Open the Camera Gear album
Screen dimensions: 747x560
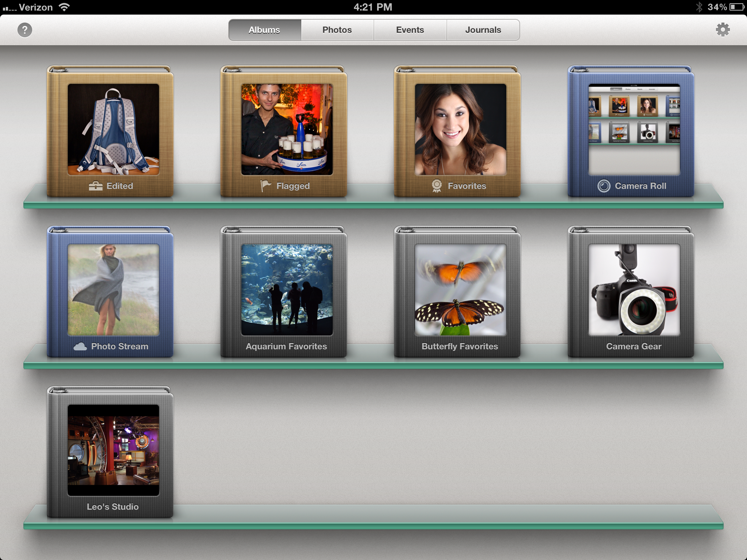coord(634,290)
